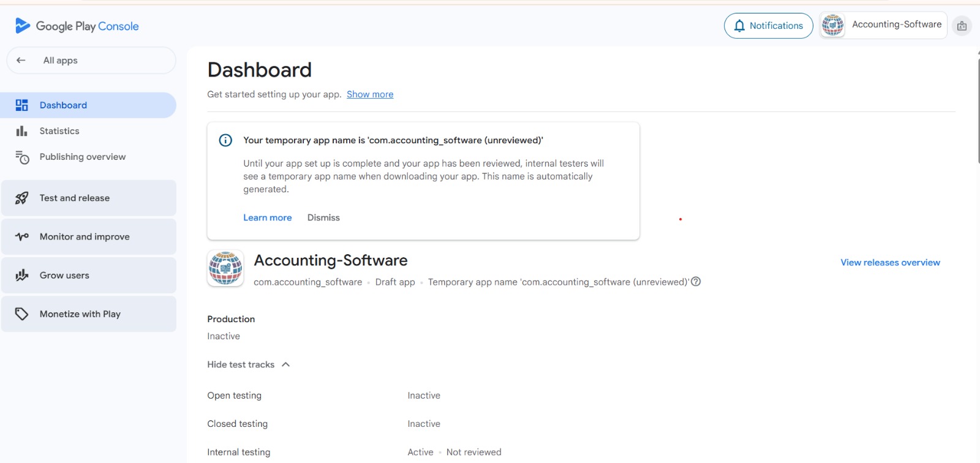Image resolution: width=980 pixels, height=463 pixels.
Task: Click the Dashboard grid icon in sidebar
Action: point(22,105)
